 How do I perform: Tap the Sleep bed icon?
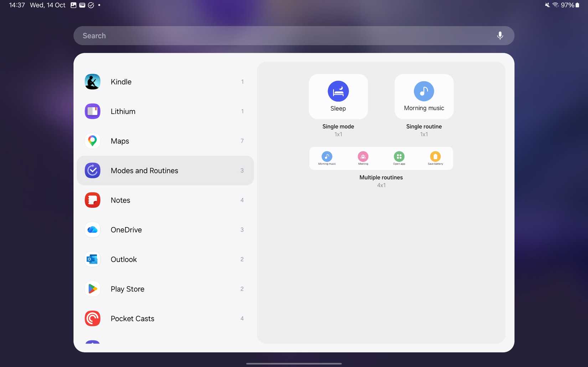coord(338,91)
